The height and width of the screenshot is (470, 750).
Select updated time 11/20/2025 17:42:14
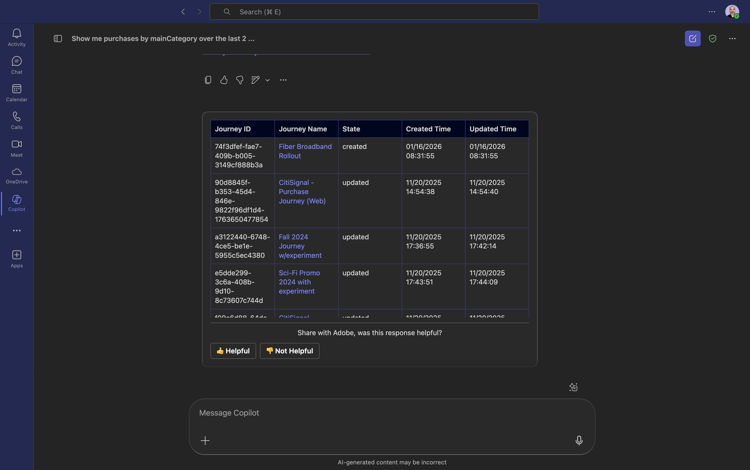pyautogui.click(x=487, y=241)
